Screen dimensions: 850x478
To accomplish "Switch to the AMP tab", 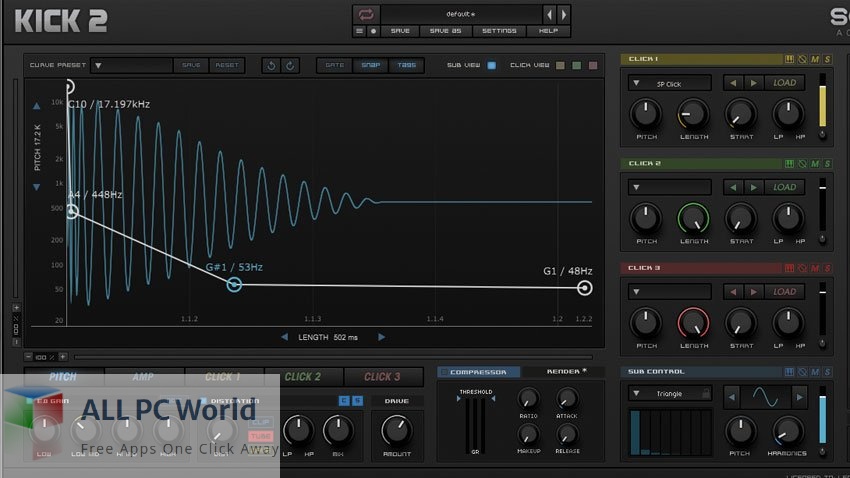I will coord(143,377).
